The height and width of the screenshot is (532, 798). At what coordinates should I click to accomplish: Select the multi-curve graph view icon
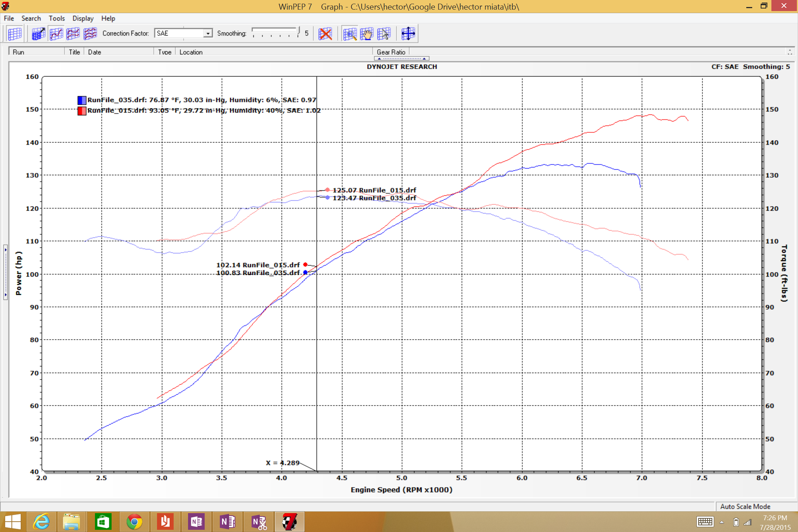(x=90, y=34)
